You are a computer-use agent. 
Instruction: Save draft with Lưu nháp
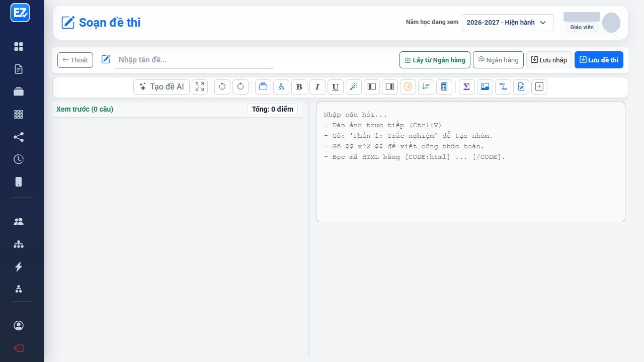click(x=549, y=60)
